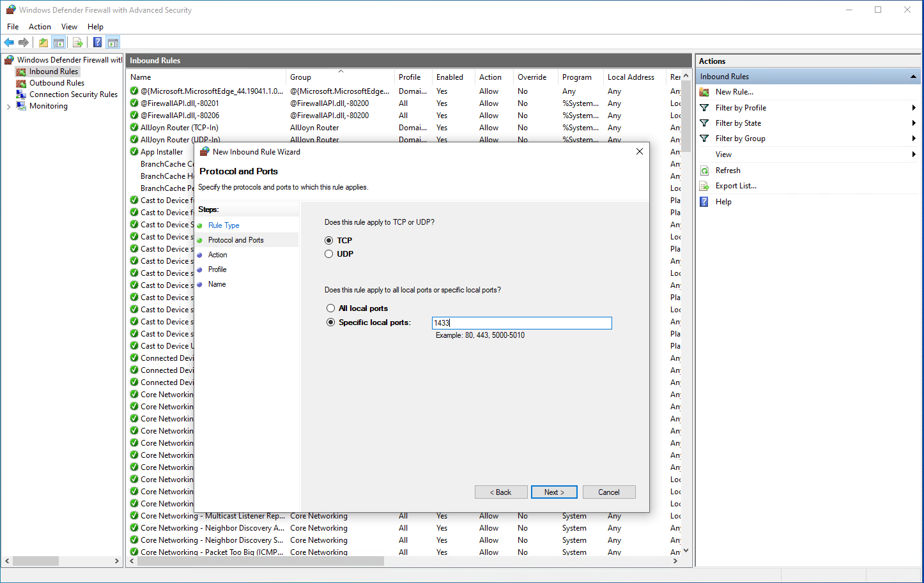This screenshot has height=583, width=924.
Task: Click the Up one level folder icon
Action: click(x=43, y=43)
